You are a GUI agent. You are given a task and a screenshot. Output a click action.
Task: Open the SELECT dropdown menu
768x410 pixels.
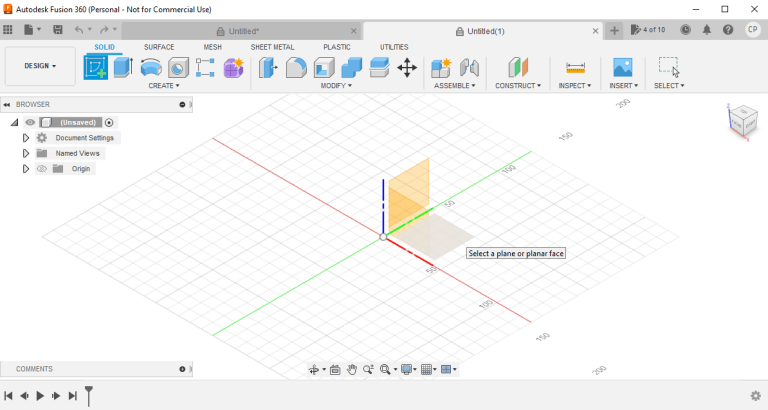[x=669, y=86]
